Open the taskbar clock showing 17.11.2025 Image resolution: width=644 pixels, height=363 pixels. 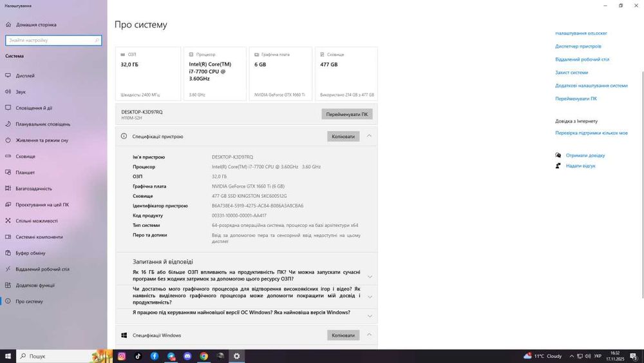615,356
